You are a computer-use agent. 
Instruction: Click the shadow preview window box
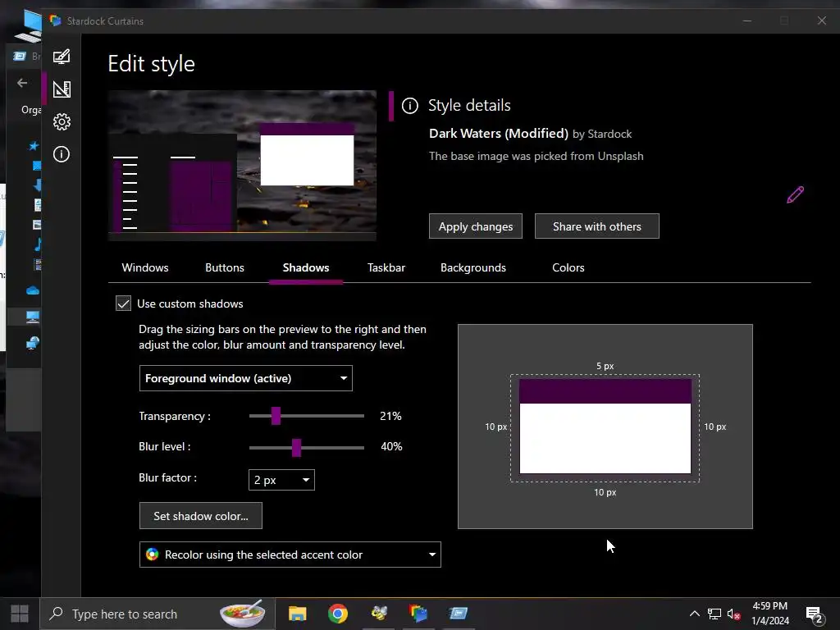coord(605,427)
